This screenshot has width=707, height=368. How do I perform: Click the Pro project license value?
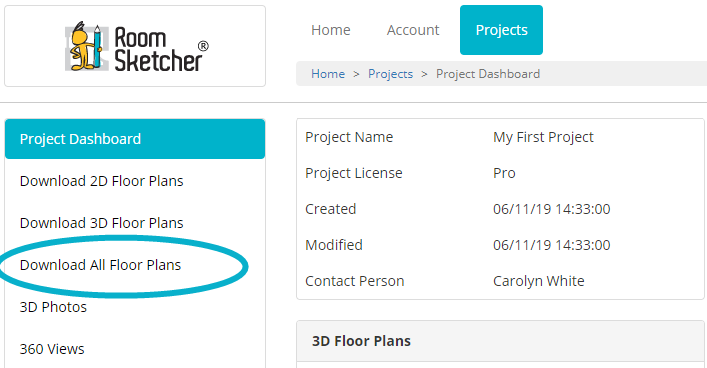point(504,173)
